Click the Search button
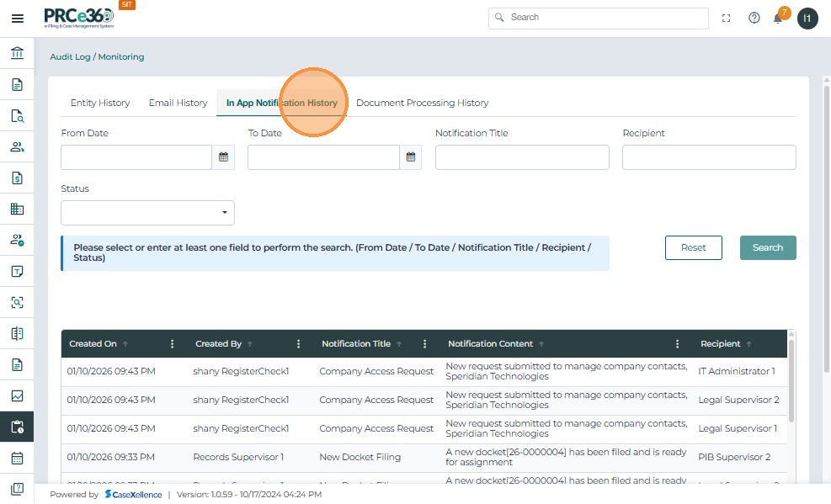Viewport: 831px width, 504px height. 767,247
